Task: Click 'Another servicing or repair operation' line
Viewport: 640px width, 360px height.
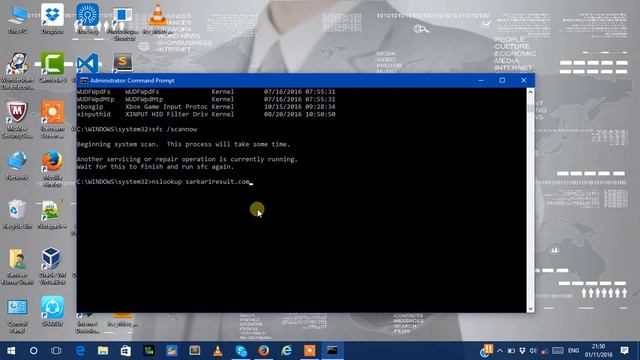Action: (x=187, y=159)
